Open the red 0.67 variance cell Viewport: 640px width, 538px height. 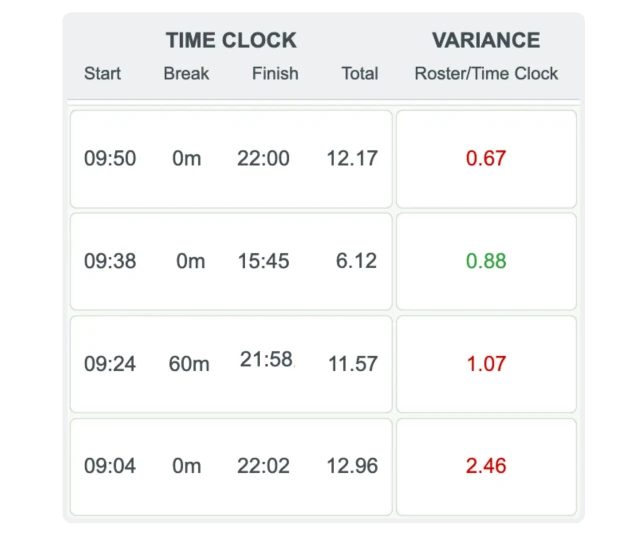[x=486, y=159]
